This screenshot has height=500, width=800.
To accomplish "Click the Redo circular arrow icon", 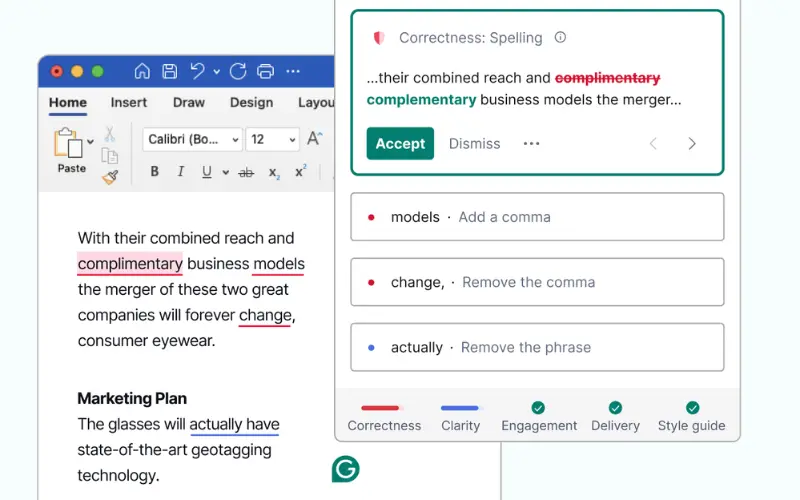I will 238,71.
